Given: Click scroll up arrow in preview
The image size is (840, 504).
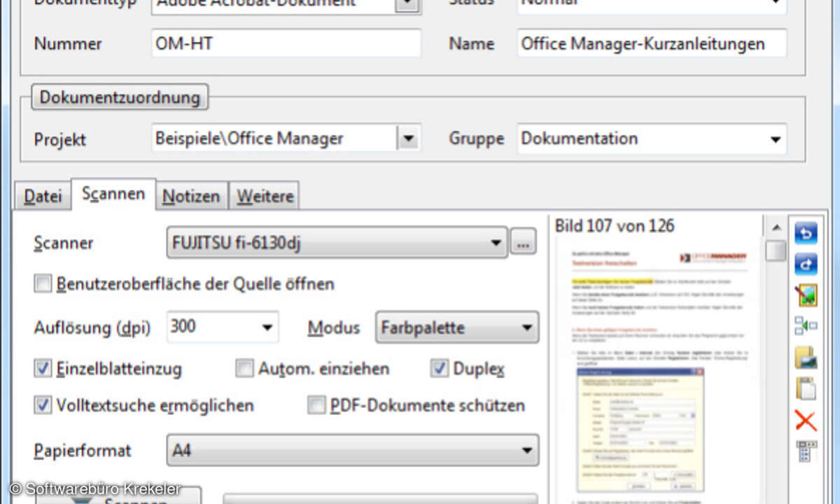Looking at the screenshot, I should click(776, 227).
